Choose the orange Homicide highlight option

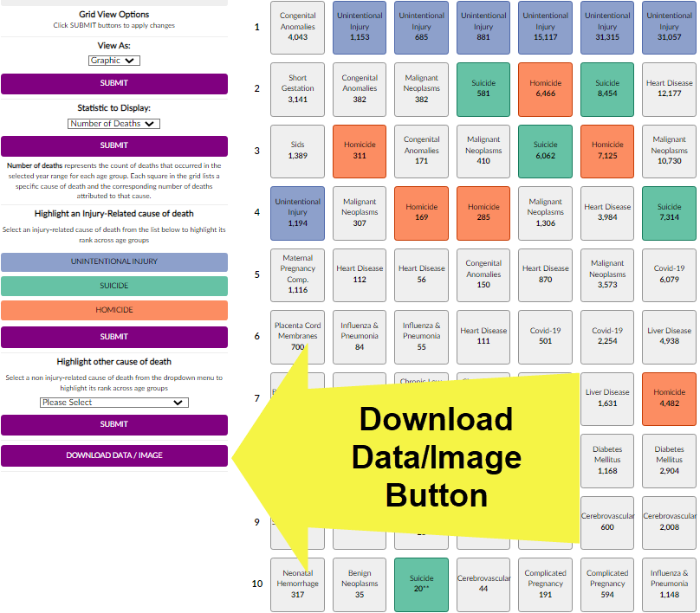114,310
